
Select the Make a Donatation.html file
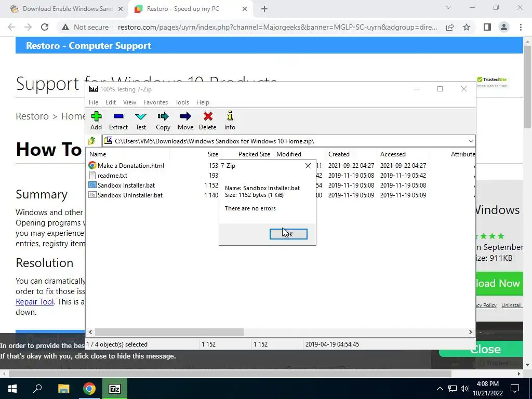[x=126, y=166]
